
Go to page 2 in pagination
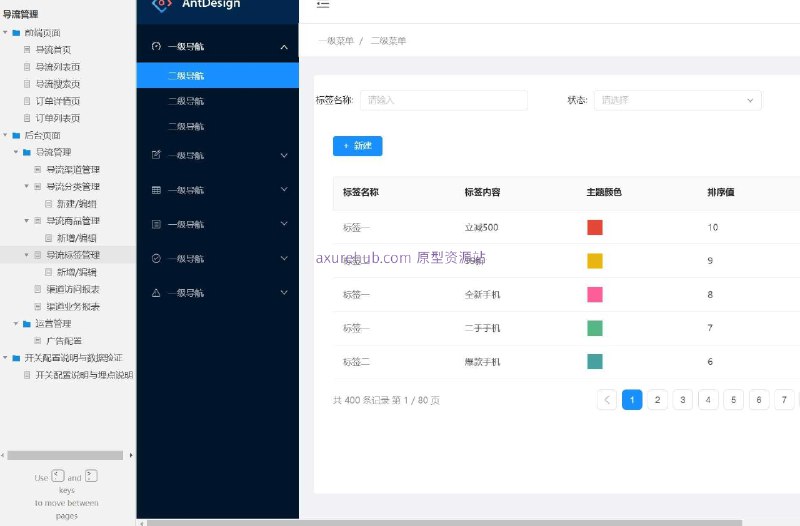coord(657,399)
